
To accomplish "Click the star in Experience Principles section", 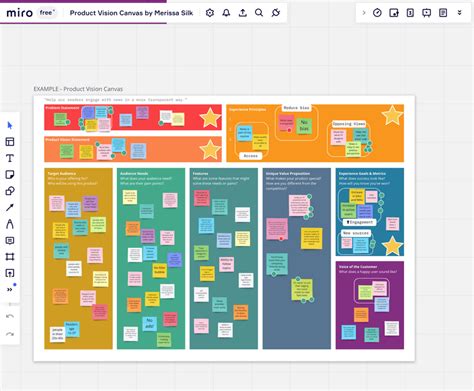I will [x=392, y=115].
